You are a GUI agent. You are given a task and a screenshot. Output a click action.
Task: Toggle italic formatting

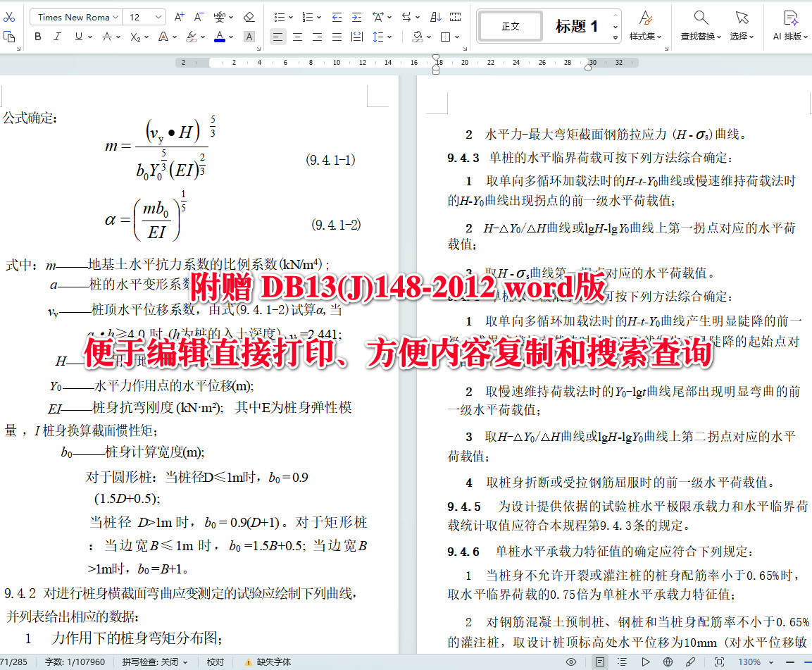coord(58,37)
